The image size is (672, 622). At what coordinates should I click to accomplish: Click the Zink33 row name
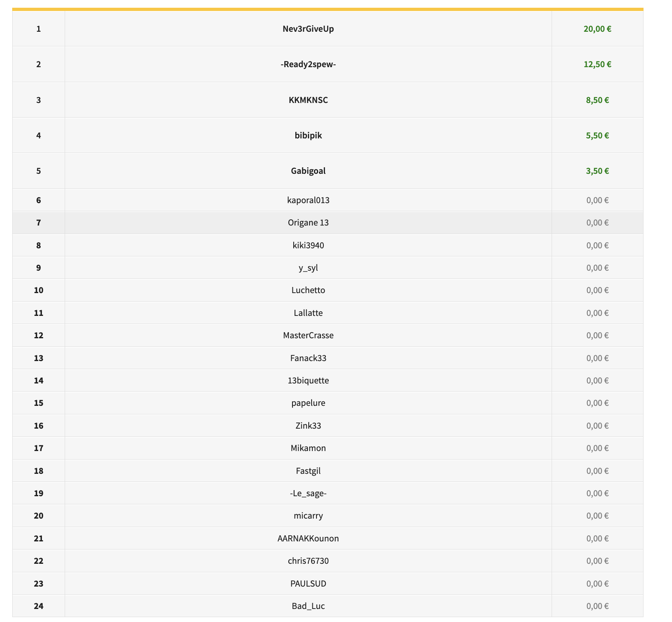point(308,426)
